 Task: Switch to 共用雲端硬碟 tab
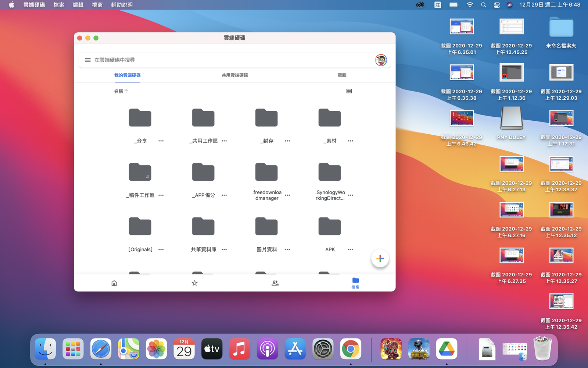click(234, 75)
